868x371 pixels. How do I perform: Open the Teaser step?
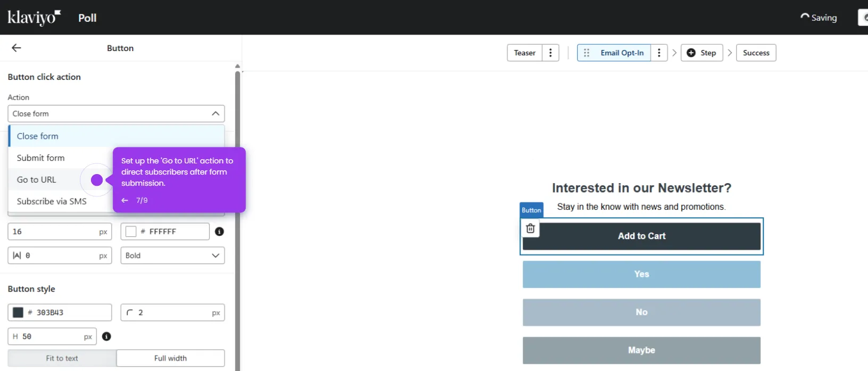click(524, 53)
